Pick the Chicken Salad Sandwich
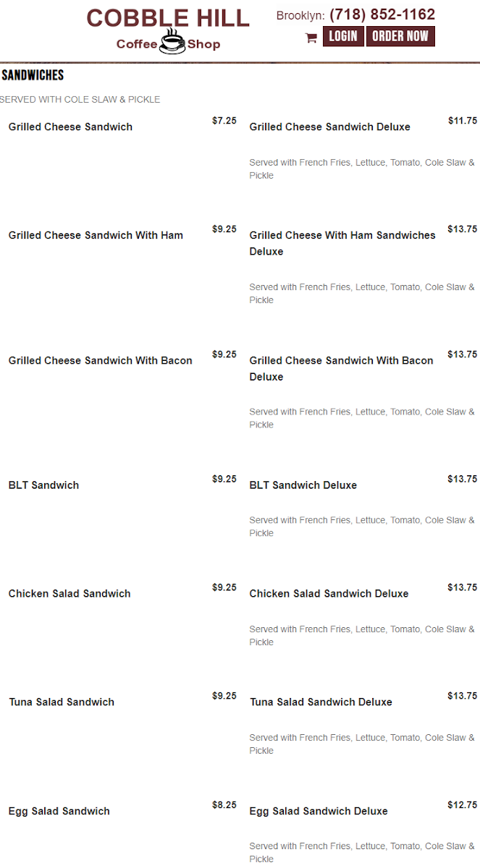 click(70, 594)
